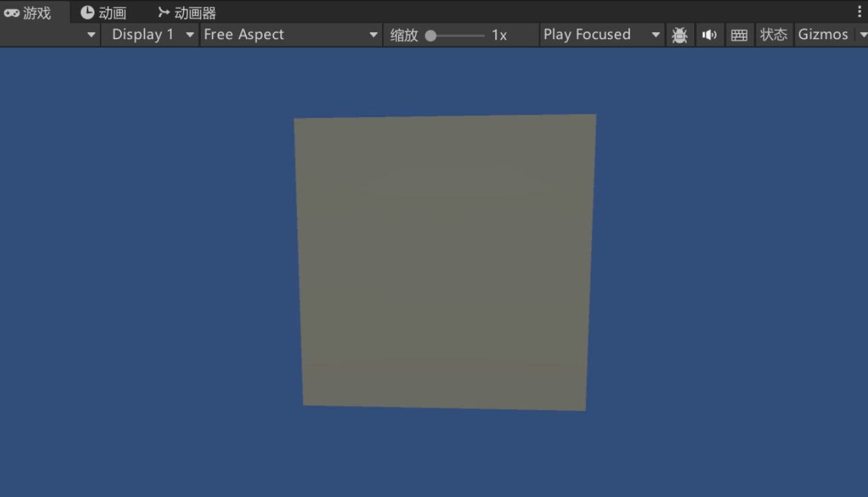This screenshot has width=868, height=497.
Task: Toggle the keyboard shortcuts icon
Action: click(739, 35)
